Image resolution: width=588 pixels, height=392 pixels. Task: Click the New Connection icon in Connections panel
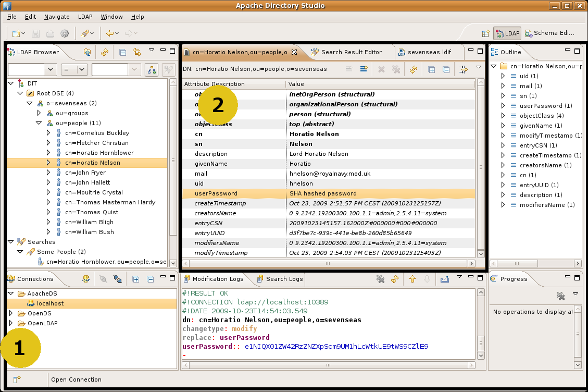point(85,279)
